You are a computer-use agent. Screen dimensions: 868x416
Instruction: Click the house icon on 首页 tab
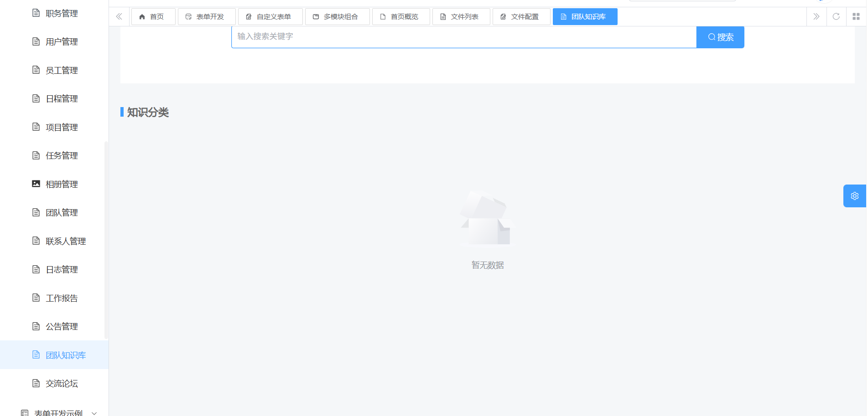click(142, 17)
